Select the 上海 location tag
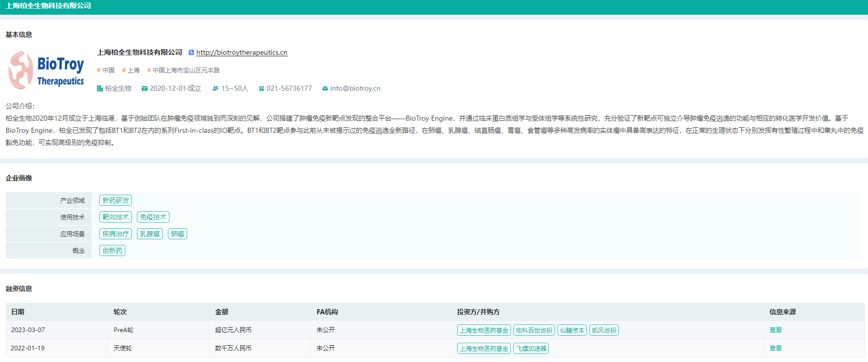The height and width of the screenshot is (362, 868). point(131,70)
